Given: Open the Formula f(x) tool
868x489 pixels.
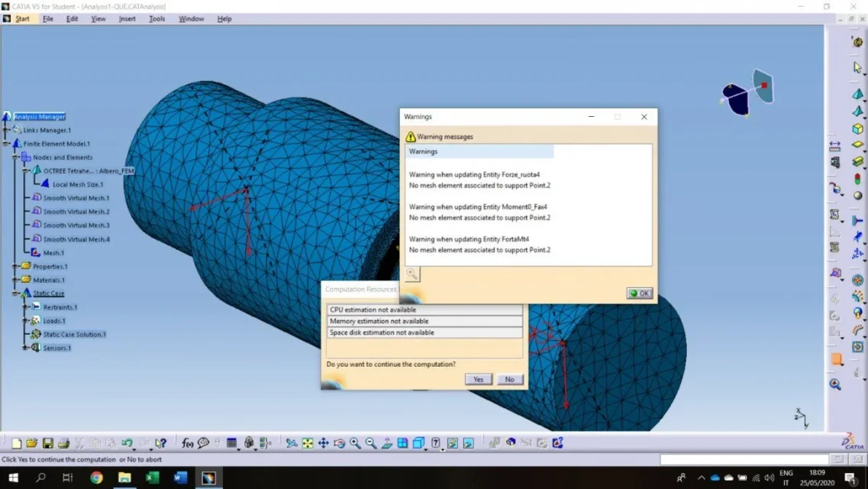Looking at the screenshot, I should (187, 443).
